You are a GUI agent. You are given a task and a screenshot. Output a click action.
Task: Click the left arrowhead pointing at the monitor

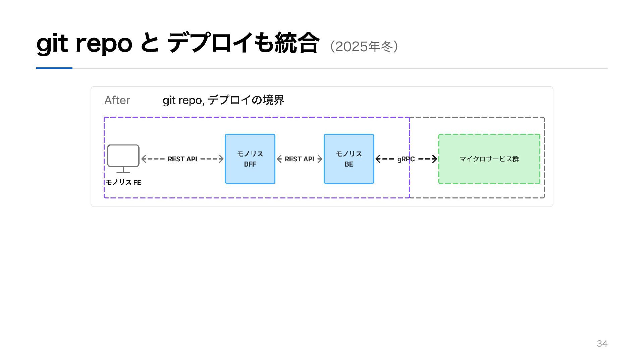(x=144, y=159)
